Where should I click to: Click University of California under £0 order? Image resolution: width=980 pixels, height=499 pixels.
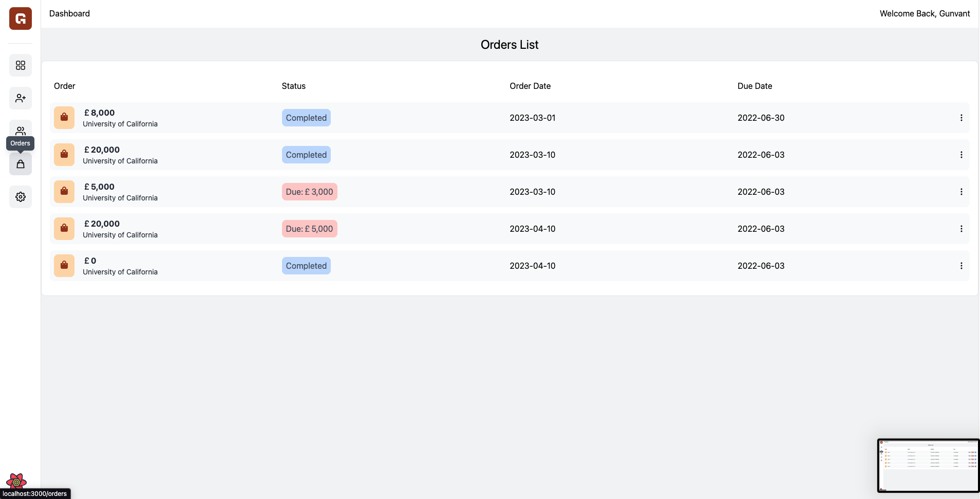point(120,272)
